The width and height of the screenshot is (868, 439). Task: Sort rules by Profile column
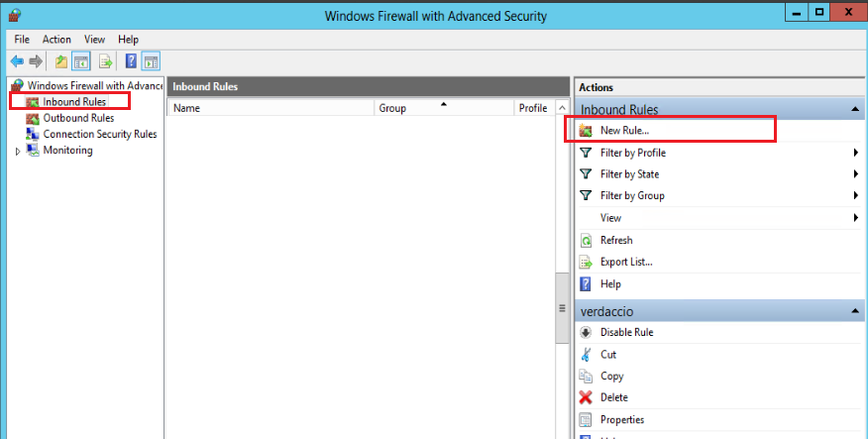[x=534, y=108]
